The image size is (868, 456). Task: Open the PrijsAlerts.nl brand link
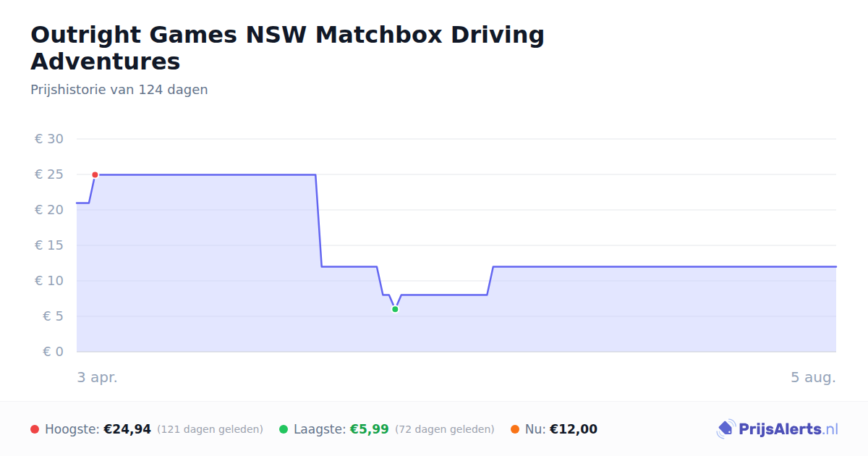coord(778,429)
